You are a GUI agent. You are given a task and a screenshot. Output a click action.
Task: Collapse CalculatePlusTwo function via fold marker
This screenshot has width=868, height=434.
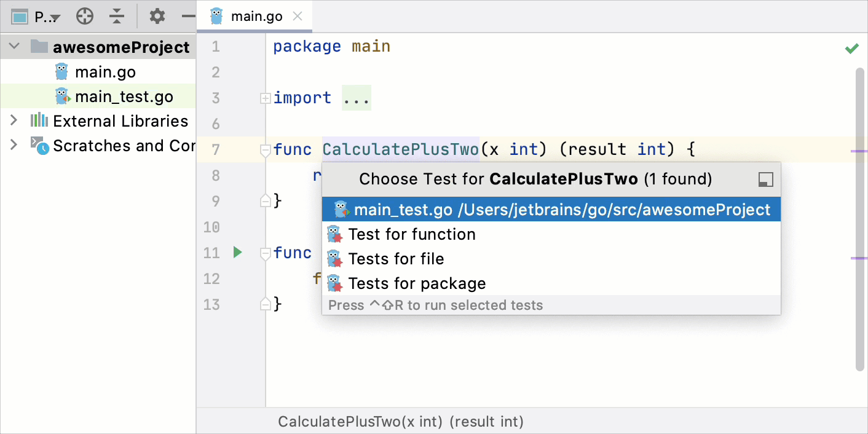tap(266, 150)
